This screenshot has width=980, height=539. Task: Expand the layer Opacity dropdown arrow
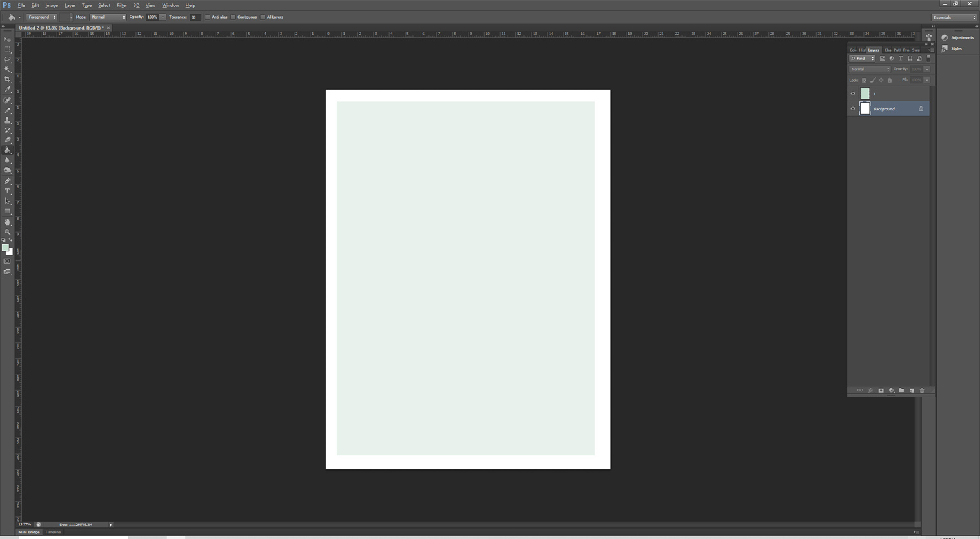pos(926,69)
